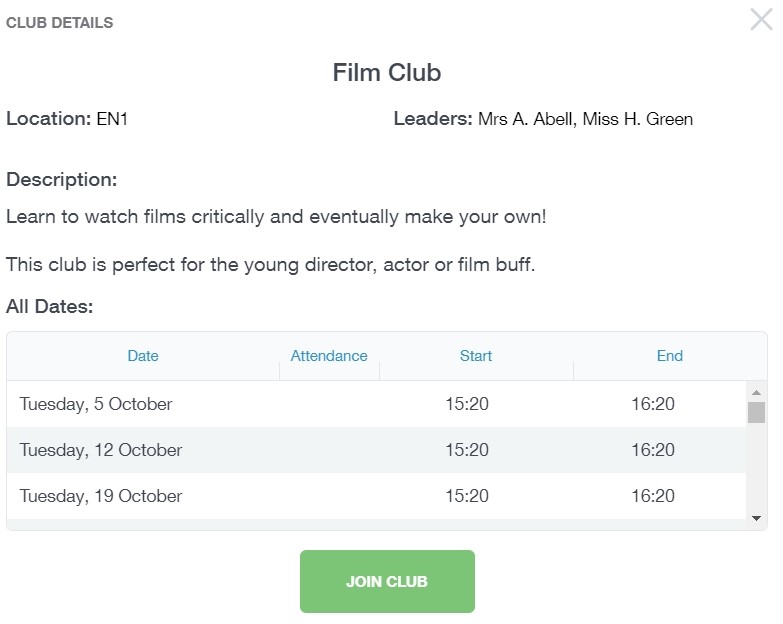Image resolution: width=783 pixels, height=624 pixels.
Task: Select the Start column header
Action: 476,356
